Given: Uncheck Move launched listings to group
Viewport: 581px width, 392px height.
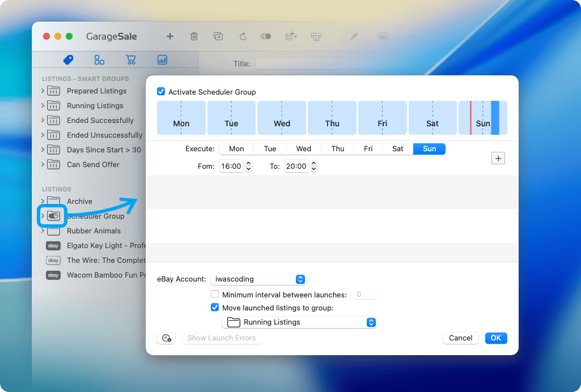Looking at the screenshot, I should point(214,307).
